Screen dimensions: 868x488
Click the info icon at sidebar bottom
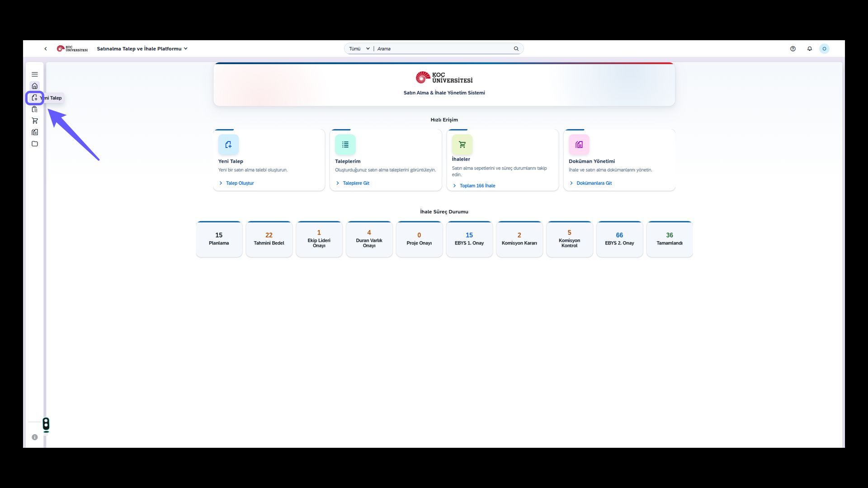click(35, 437)
